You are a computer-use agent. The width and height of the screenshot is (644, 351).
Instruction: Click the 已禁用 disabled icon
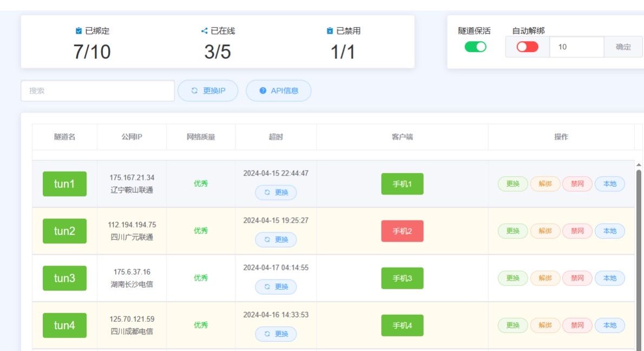[330, 31]
